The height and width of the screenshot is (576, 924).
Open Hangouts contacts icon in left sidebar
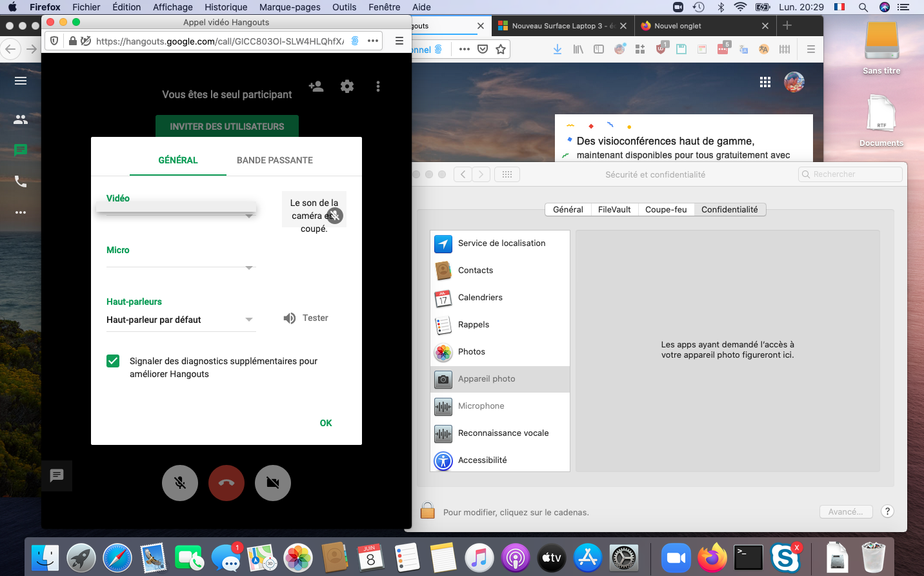pos(21,119)
